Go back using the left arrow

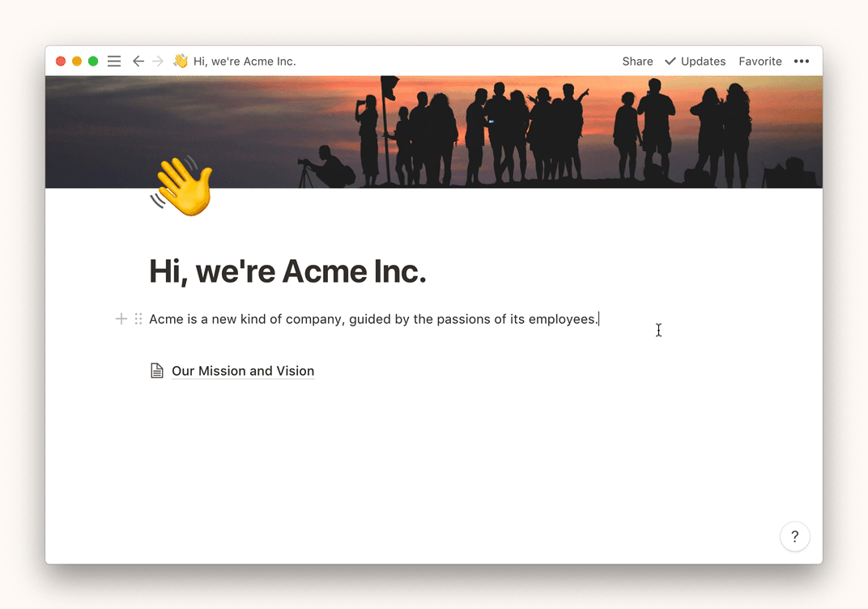tap(138, 62)
